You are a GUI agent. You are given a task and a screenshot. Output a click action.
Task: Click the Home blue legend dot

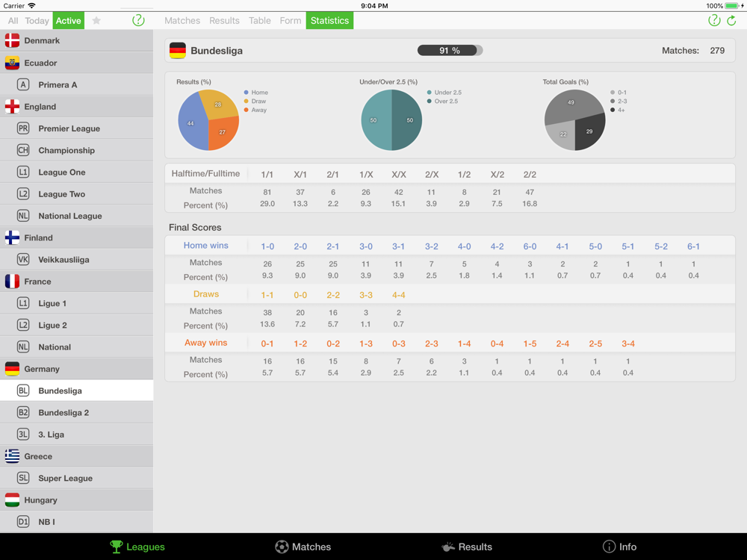click(247, 93)
